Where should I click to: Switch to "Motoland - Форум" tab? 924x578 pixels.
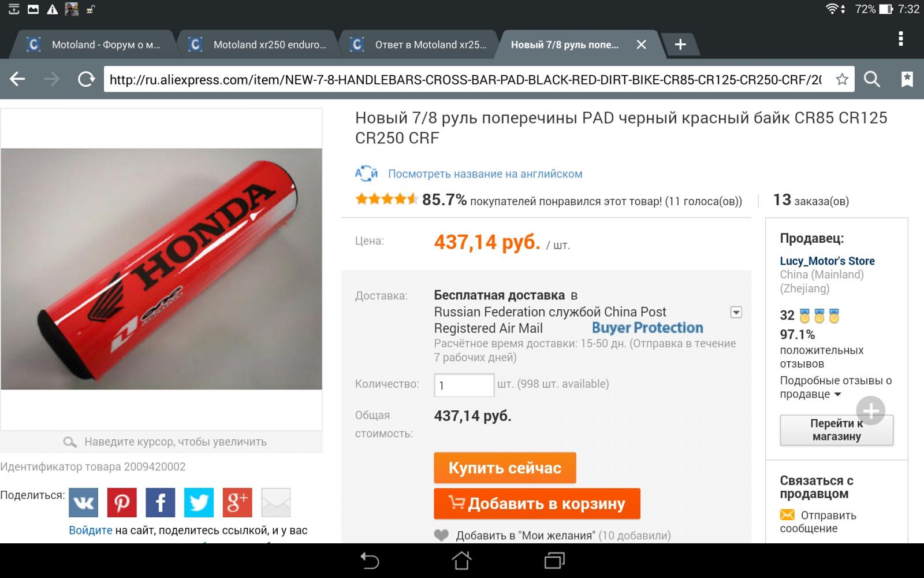pyautogui.click(x=95, y=45)
